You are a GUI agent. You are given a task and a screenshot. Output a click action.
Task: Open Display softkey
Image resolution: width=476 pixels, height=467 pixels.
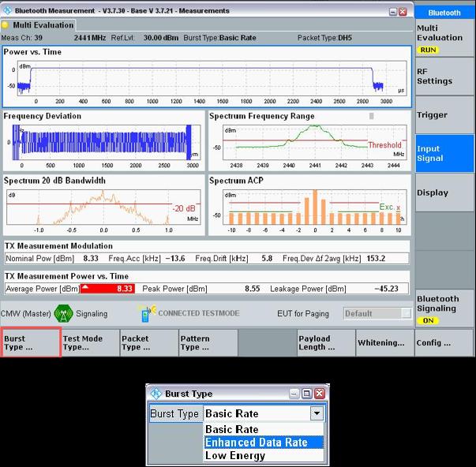[x=444, y=192]
